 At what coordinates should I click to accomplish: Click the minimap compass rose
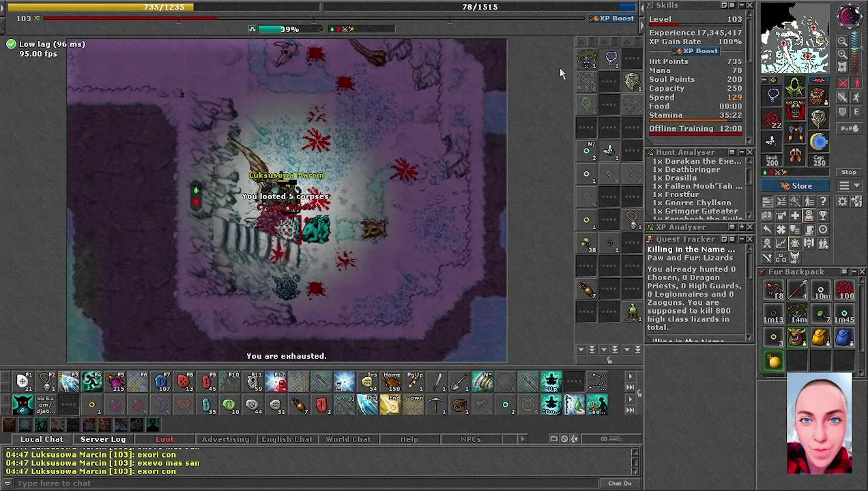(850, 16)
